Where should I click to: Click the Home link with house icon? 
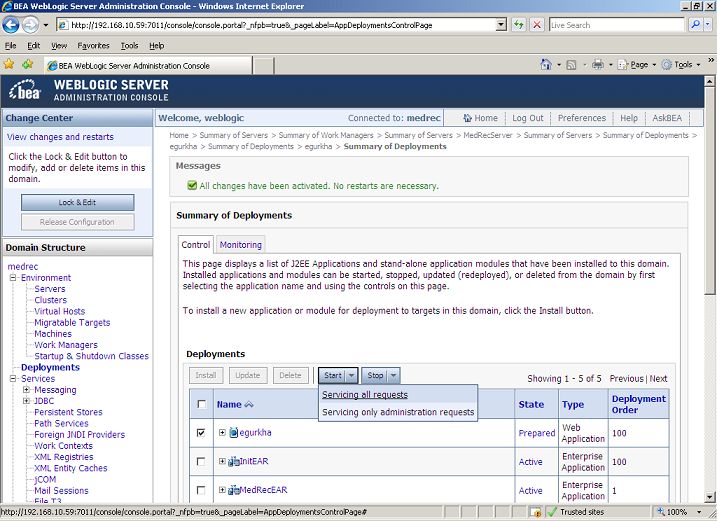pyautogui.click(x=480, y=118)
